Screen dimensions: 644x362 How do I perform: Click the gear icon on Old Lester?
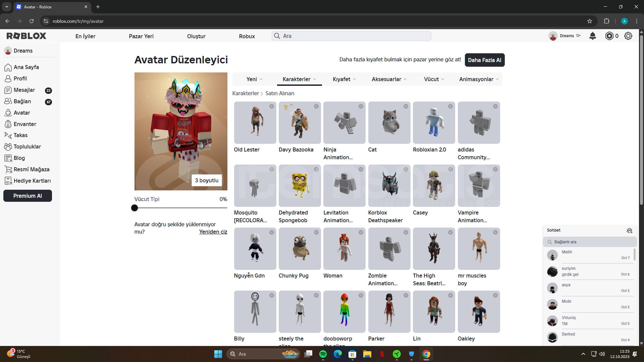tap(271, 106)
